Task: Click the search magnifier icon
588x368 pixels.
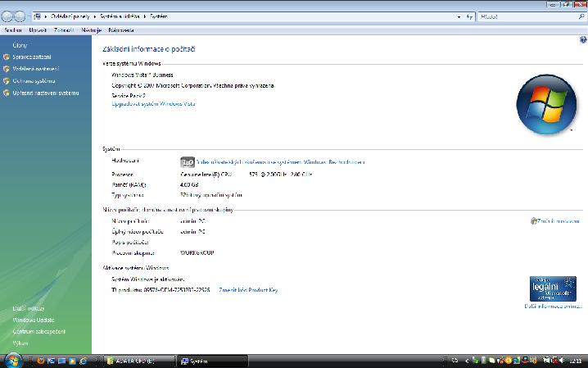Action: 581,16
